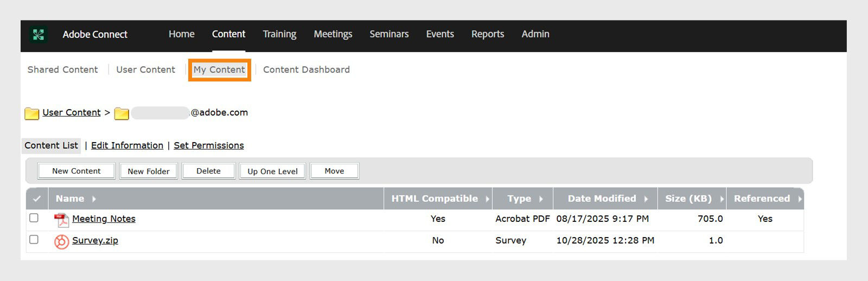Image resolution: width=868 pixels, height=281 pixels.
Task: Click the Set Permissions link
Action: 209,145
